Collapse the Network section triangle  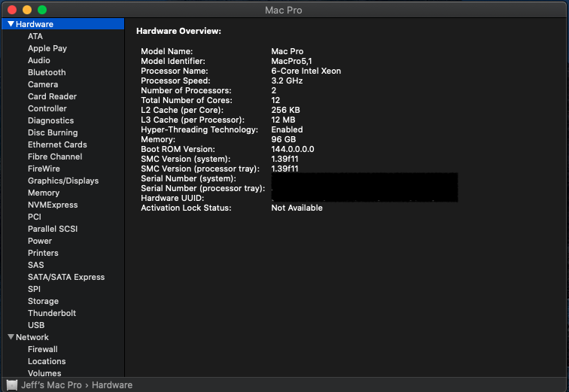[x=11, y=337]
